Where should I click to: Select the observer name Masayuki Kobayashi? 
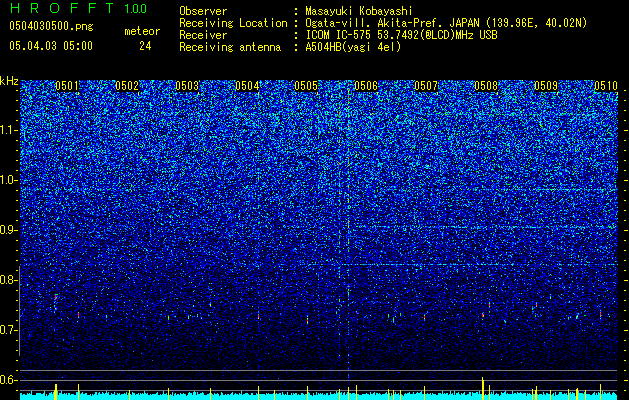click(359, 11)
